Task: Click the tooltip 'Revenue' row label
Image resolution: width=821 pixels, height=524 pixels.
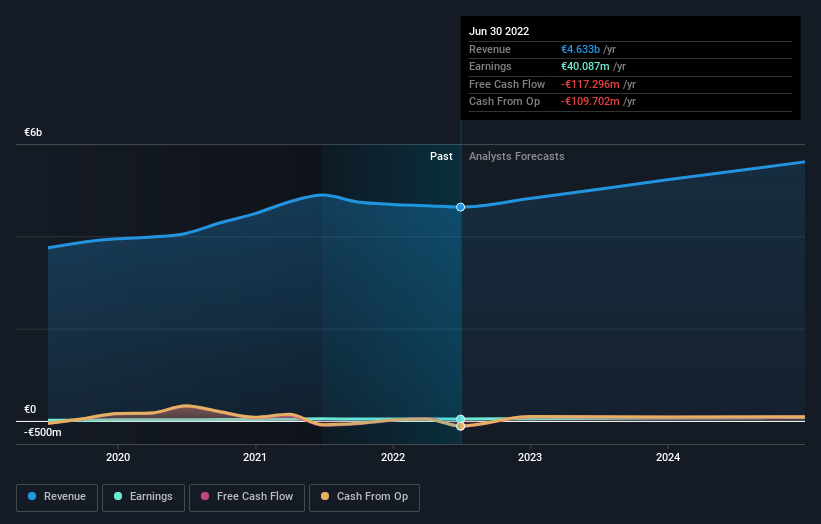Action: pyautogui.click(x=490, y=49)
